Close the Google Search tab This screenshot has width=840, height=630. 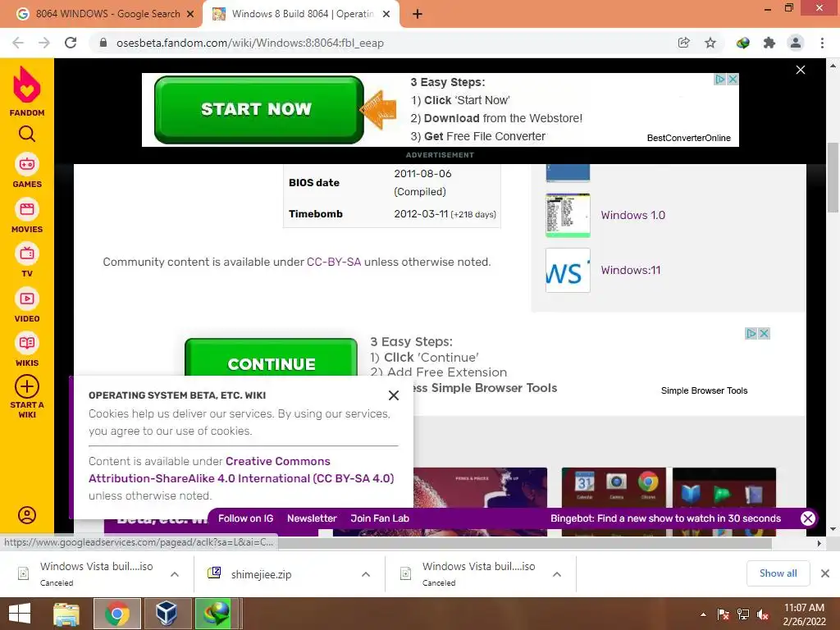(190, 14)
